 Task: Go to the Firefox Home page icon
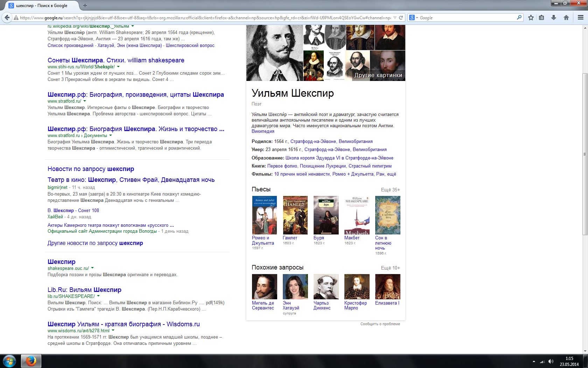coord(566,18)
